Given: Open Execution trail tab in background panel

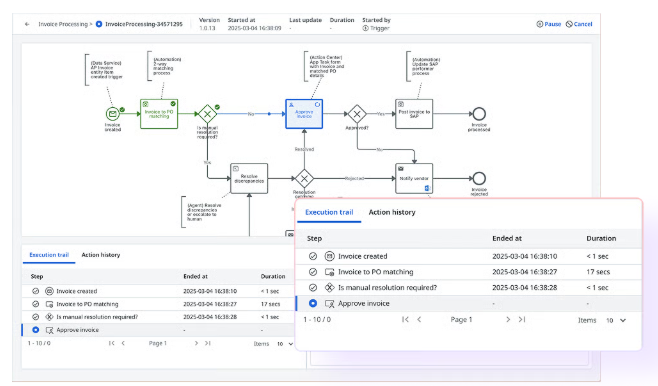Looking at the screenshot, I should click(x=49, y=255).
